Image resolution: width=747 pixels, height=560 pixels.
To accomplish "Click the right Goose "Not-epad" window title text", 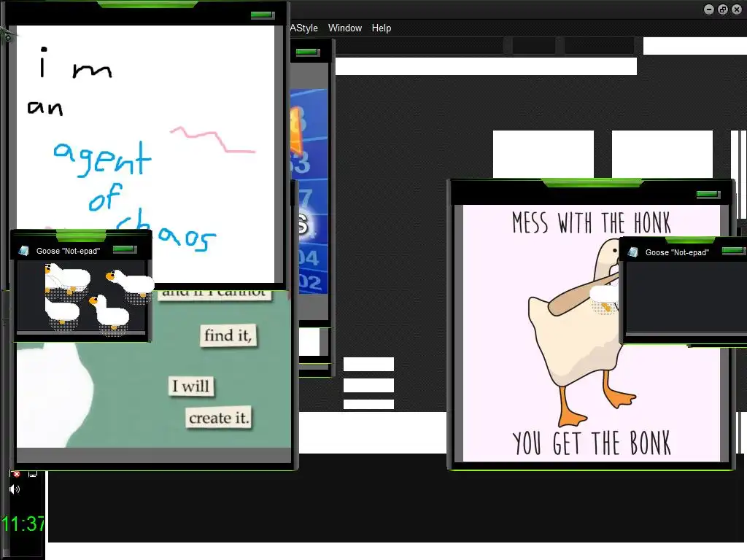I will tap(677, 252).
